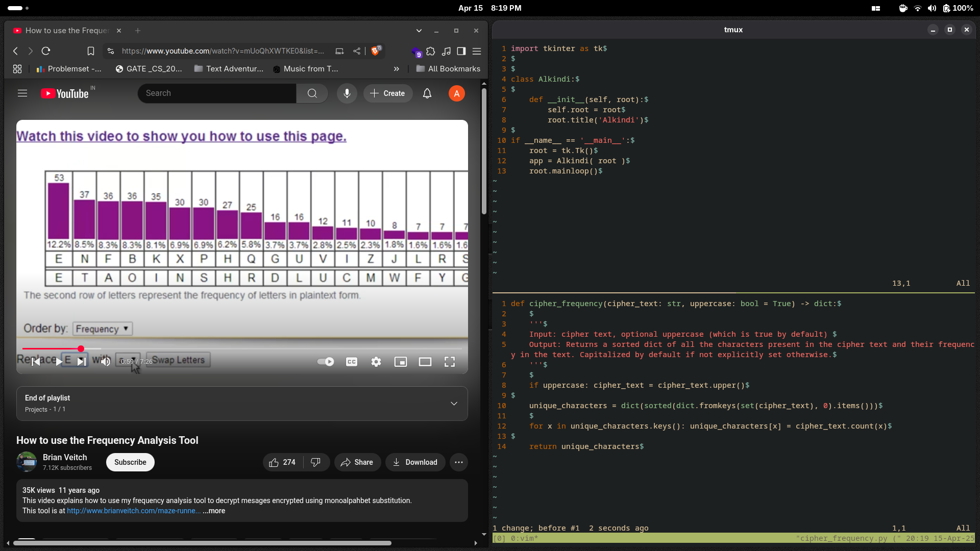Show hidden bookmarks overflow chevron
Screen dimensions: 980x551
(397, 69)
